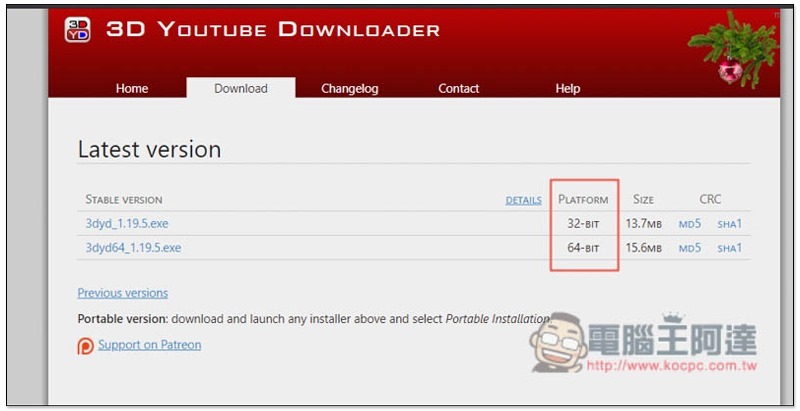This screenshot has height=411, width=800.
Task: Click the 64-bit platform cell
Action: (x=583, y=248)
